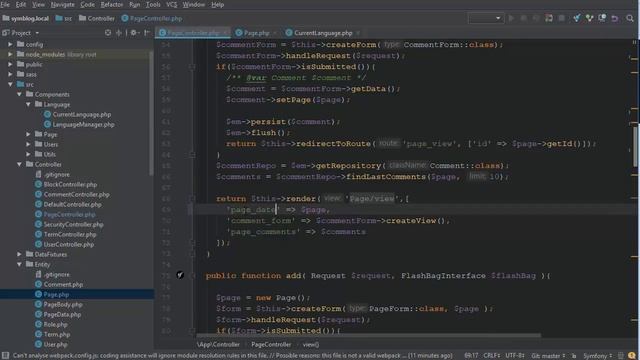640x360 pixels.
Task: Click Git: master branch widget
Action: [548, 356]
